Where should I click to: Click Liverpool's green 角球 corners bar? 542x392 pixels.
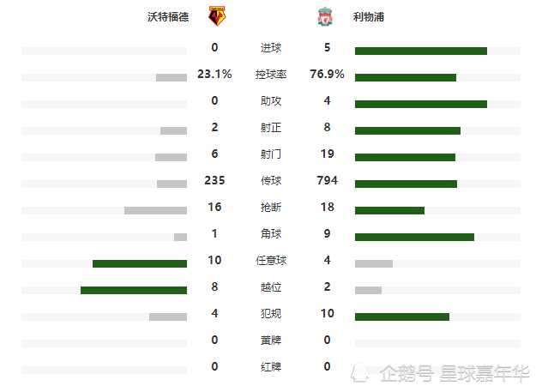414,237
